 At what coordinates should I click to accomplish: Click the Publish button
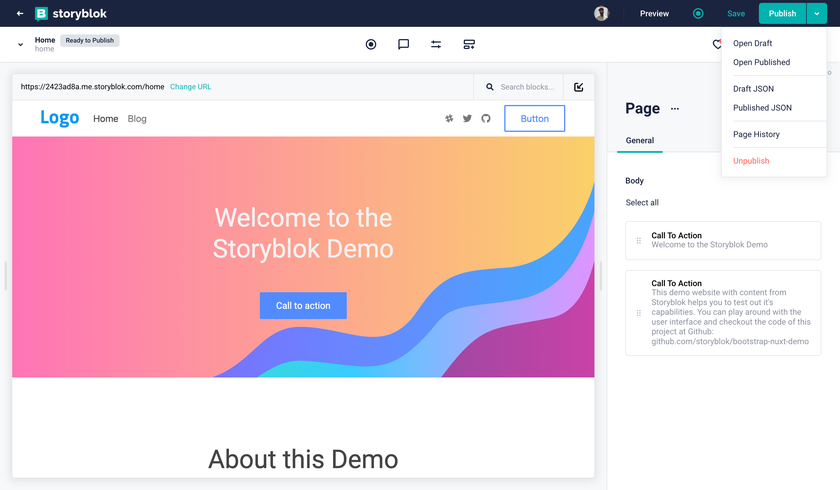point(782,13)
